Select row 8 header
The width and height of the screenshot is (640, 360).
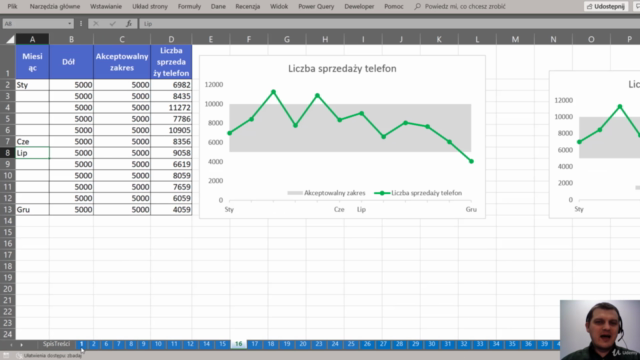(7, 153)
